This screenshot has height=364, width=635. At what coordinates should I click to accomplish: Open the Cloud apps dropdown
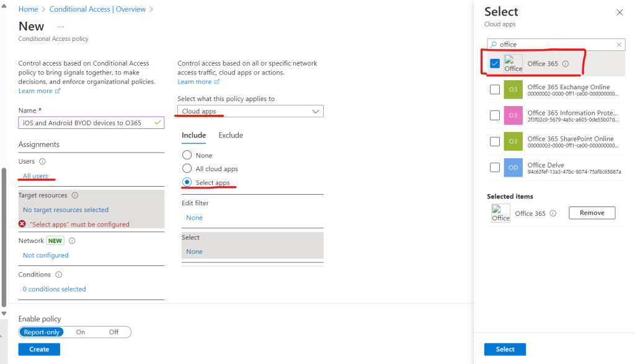coord(251,112)
